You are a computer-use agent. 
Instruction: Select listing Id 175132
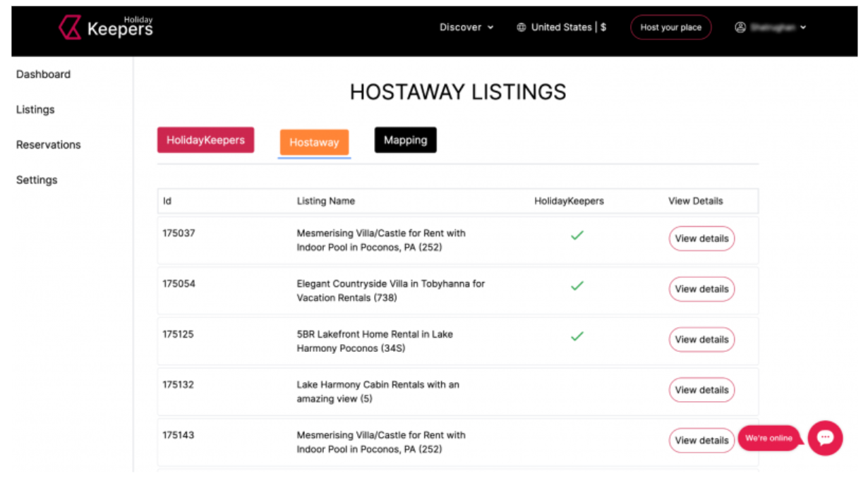179,385
